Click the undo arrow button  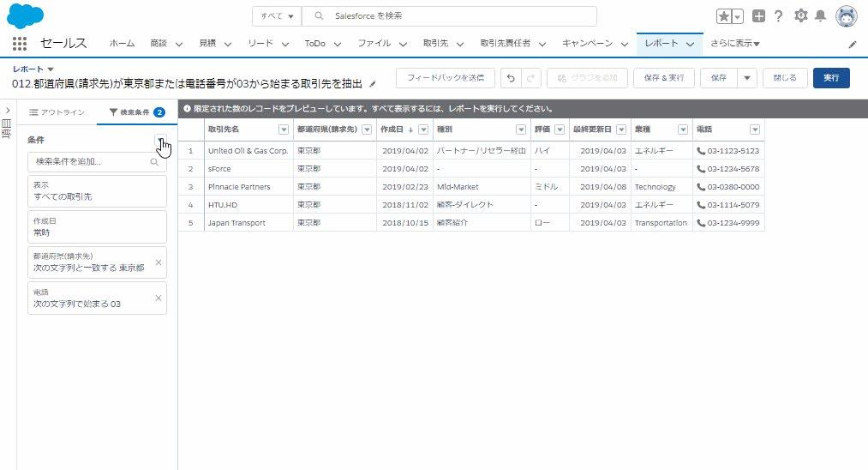(x=511, y=78)
